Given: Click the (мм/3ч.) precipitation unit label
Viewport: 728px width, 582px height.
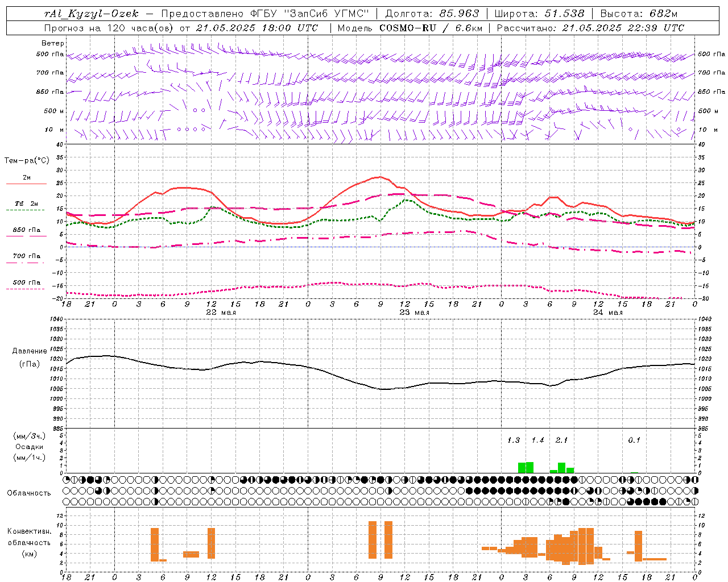Looking at the screenshot, I should pyautogui.click(x=30, y=436).
